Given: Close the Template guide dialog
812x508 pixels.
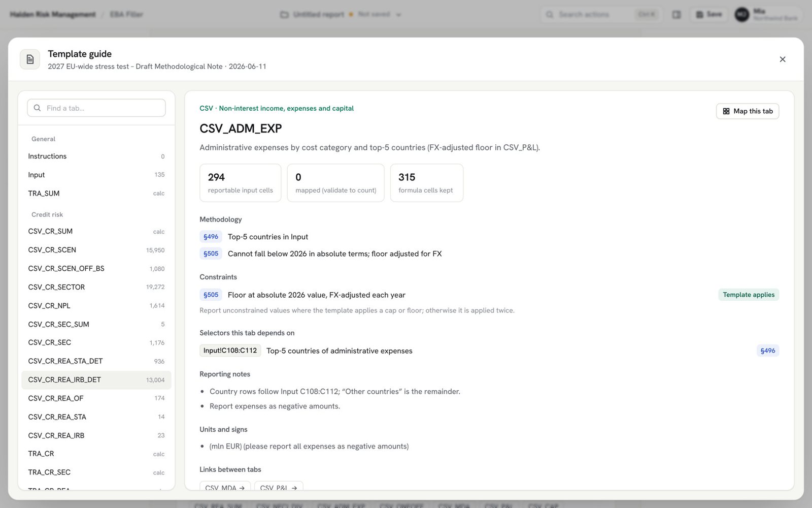Looking at the screenshot, I should [782, 59].
